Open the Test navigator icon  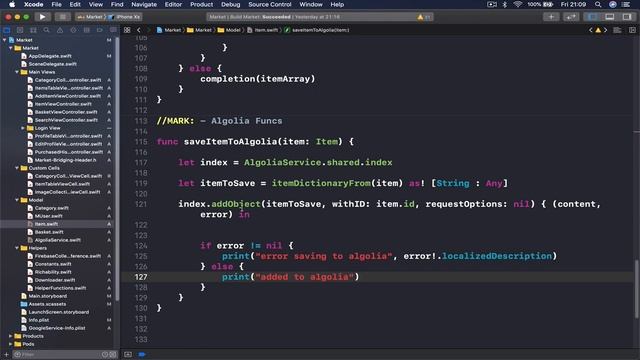(73, 30)
